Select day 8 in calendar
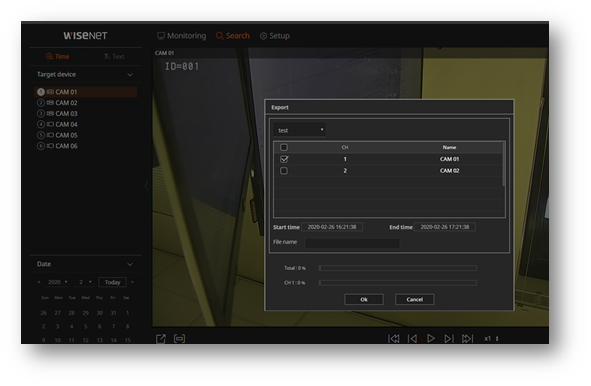This screenshot has width=591, height=386. 127,326
